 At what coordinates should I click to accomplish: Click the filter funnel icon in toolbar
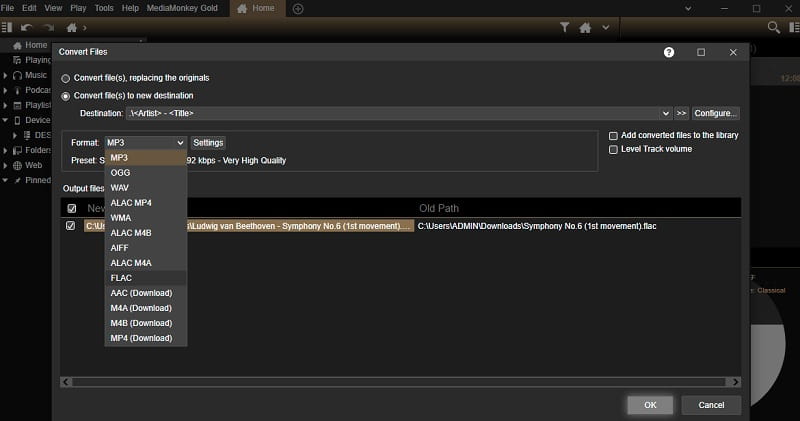point(565,27)
